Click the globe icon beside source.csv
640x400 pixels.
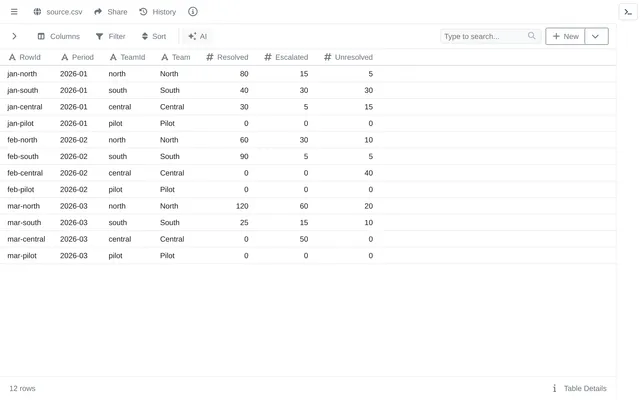point(37,12)
